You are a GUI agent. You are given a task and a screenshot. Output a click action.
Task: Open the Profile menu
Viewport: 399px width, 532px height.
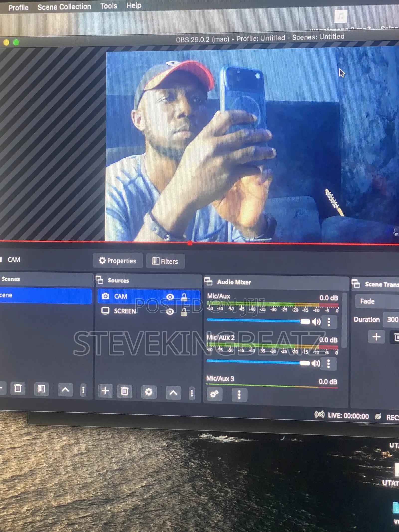click(x=18, y=8)
